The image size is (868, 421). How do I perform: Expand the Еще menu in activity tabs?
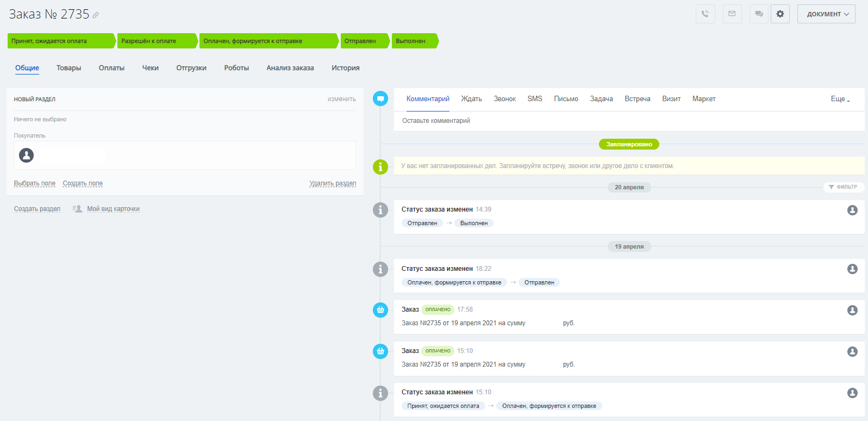tap(840, 99)
